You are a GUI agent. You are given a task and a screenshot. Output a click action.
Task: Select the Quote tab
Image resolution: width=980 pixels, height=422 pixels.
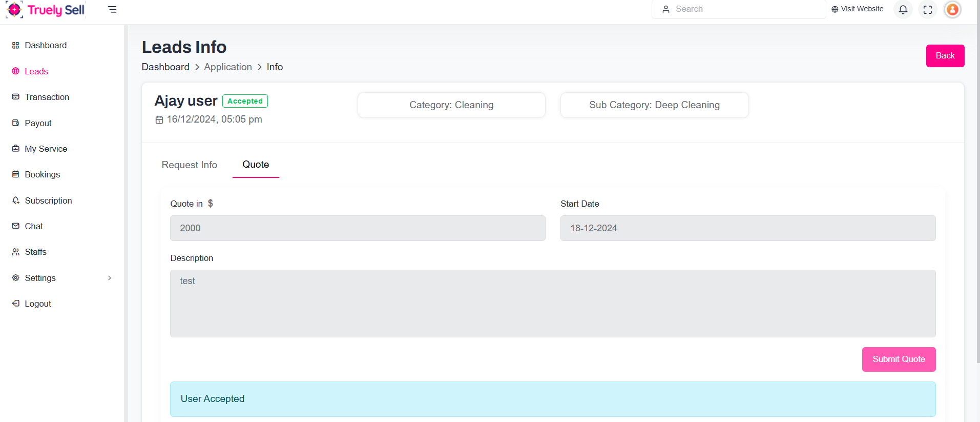pos(256,165)
